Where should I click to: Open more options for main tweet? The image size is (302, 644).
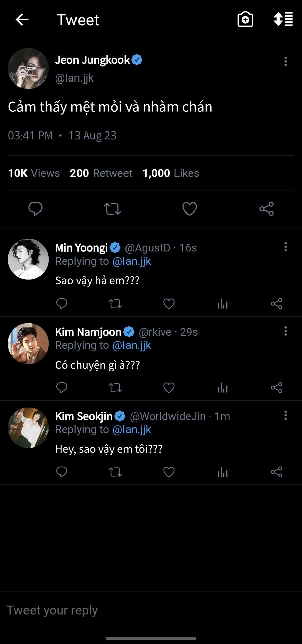(x=286, y=61)
